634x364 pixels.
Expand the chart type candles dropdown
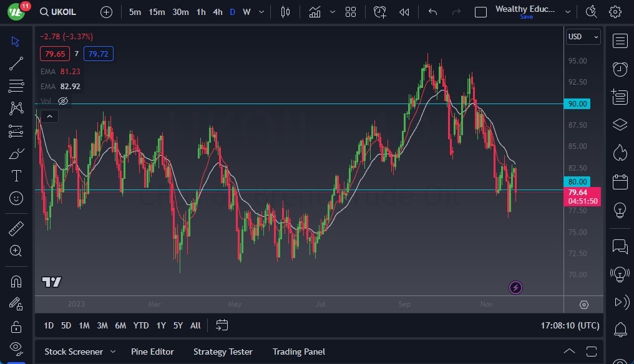[x=285, y=11]
